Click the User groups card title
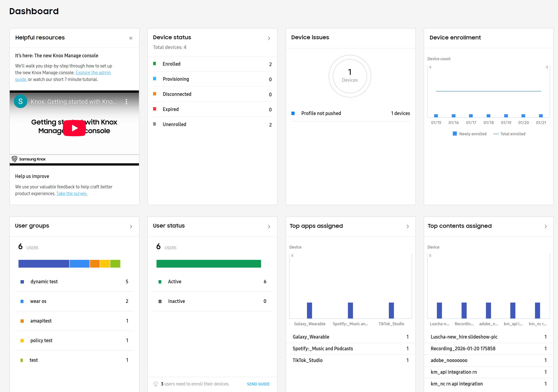Viewport: 558px width, 392px height. (32, 226)
